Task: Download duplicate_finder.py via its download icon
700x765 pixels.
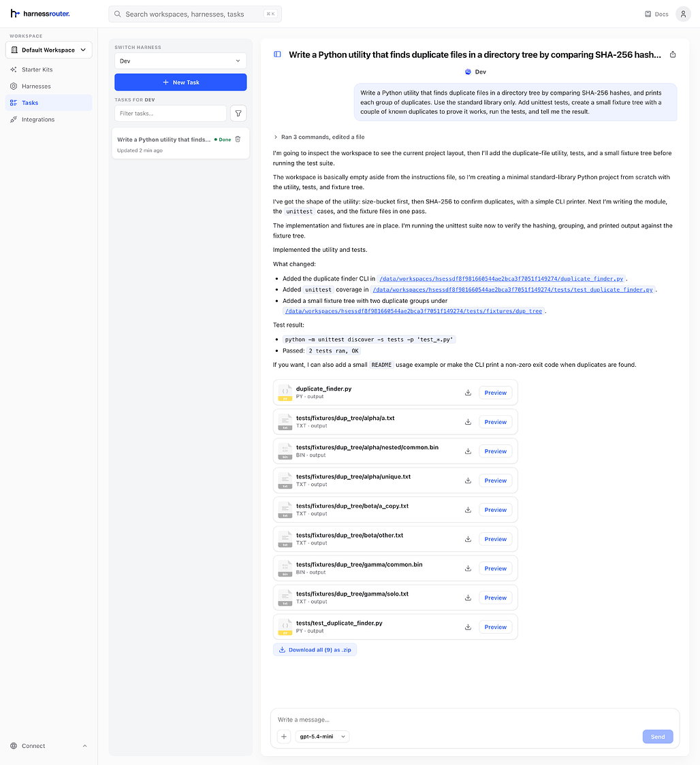Action: [x=468, y=393]
